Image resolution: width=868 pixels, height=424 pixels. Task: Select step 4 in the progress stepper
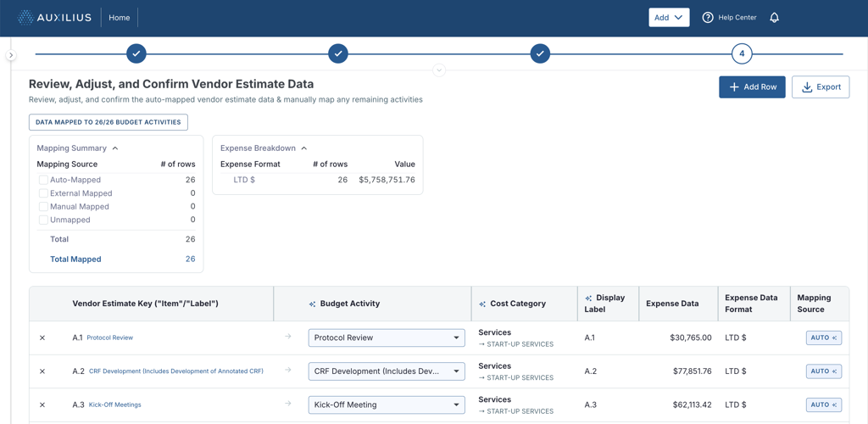pyautogui.click(x=742, y=53)
